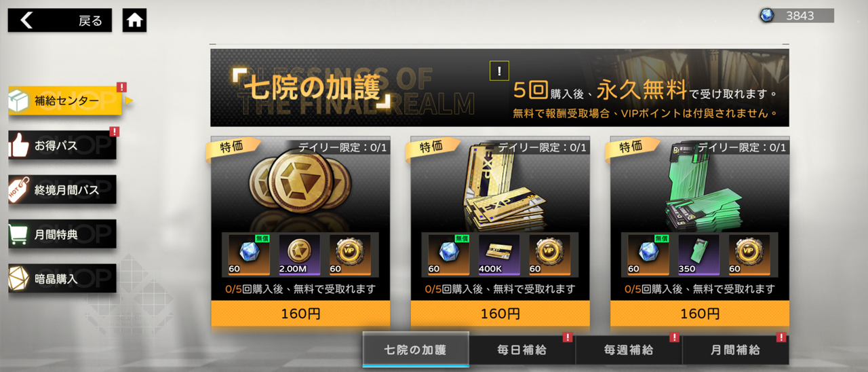This screenshot has height=372, width=868.
Task: Buy the gold coin pack for 160円
Action: [x=300, y=314]
